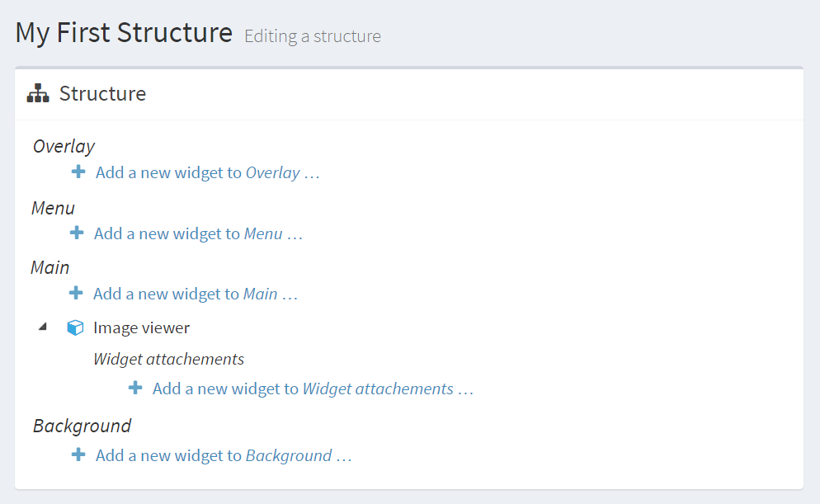This screenshot has height=504, width=820.
Task: Click the Widget attachements label
Action: click(x=167, y=359)
